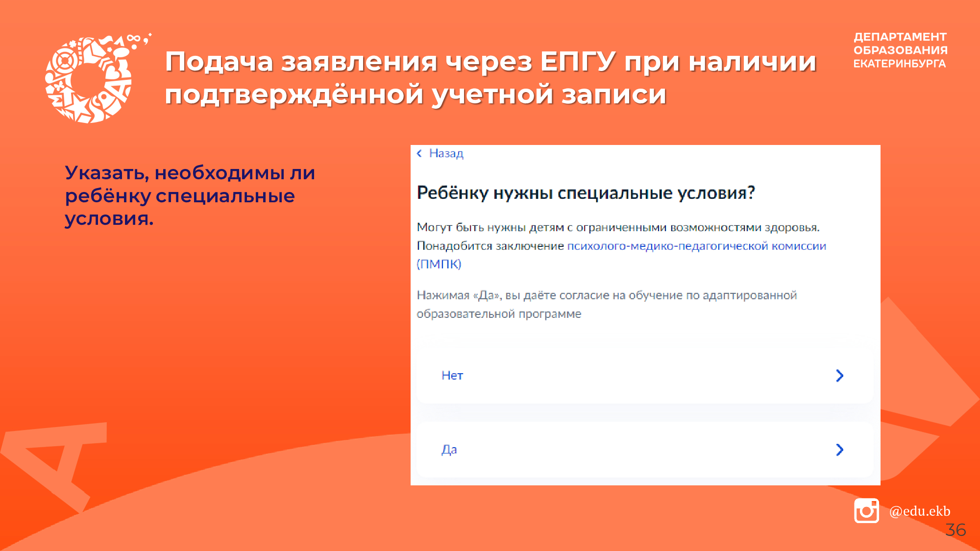Select the 'Нет' answer option

click(452, 376)
